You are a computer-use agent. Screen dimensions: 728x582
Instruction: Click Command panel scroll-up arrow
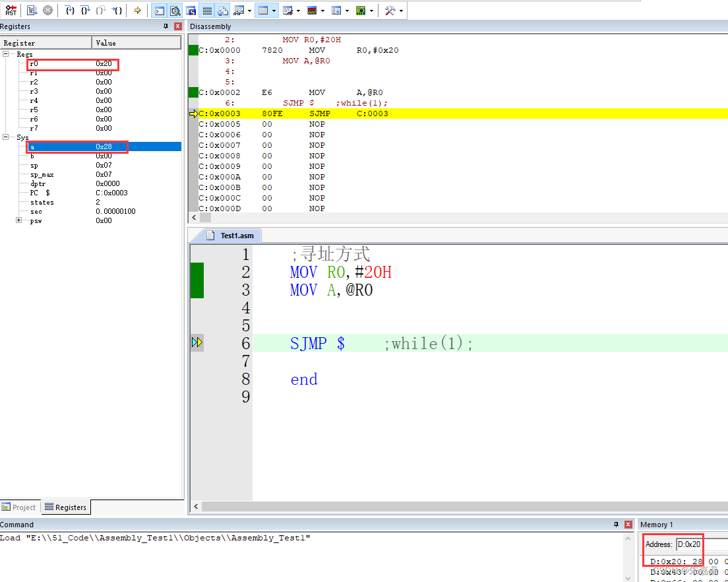[628, 538]
